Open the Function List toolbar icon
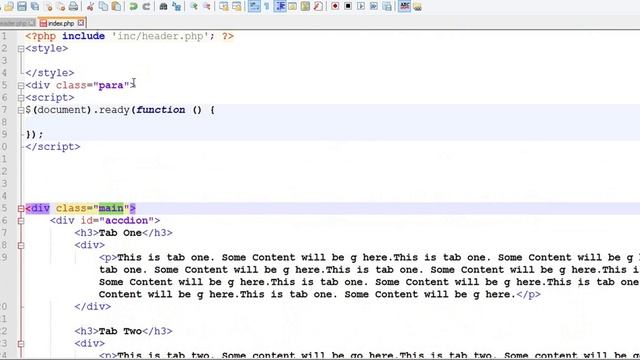This screenshot has width=640, height=360. tap(318, 7)
